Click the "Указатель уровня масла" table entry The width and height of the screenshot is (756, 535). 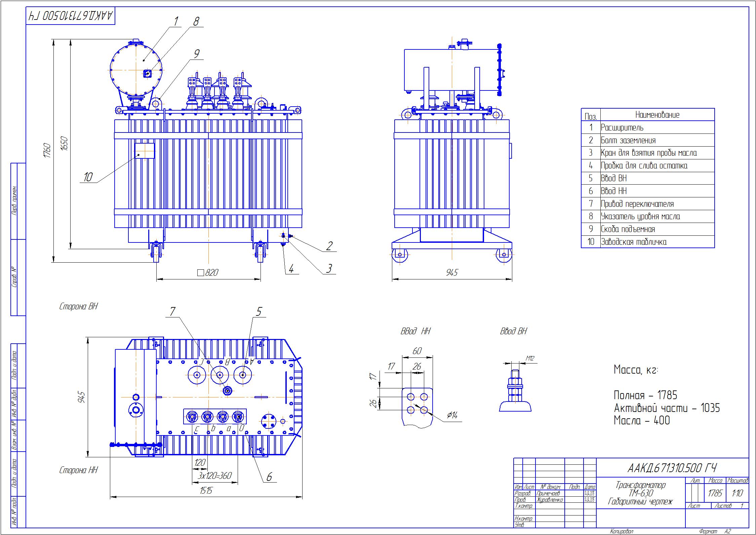click(x=648, y=217)
